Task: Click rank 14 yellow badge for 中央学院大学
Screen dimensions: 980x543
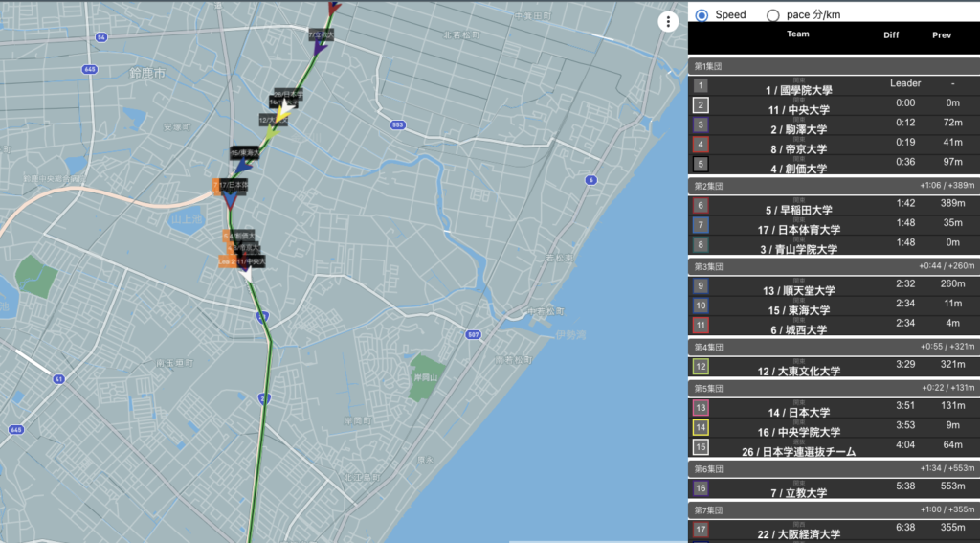Action: point(702,427)
